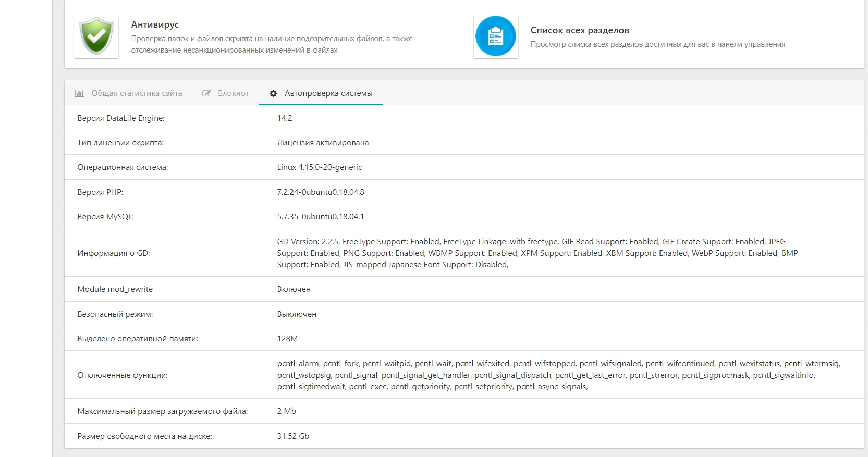868x457 pixels.
Task: Click the notepad pencil icon beside Блокнот
Action: (x=206, y=93)
